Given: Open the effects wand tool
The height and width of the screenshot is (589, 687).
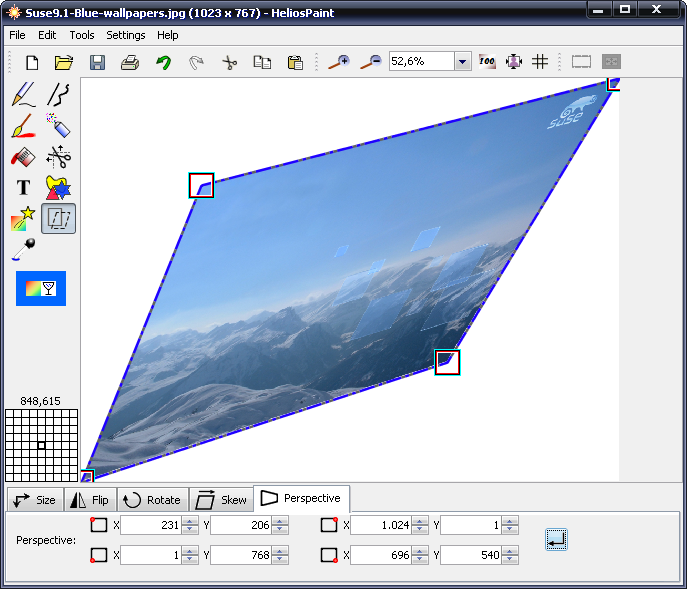Looking at the screenshot, I should [x=24, y=218].
